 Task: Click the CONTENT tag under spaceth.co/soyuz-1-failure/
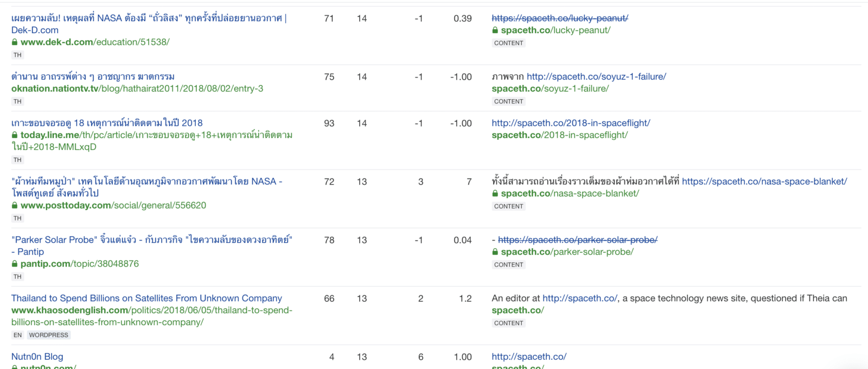508,102
